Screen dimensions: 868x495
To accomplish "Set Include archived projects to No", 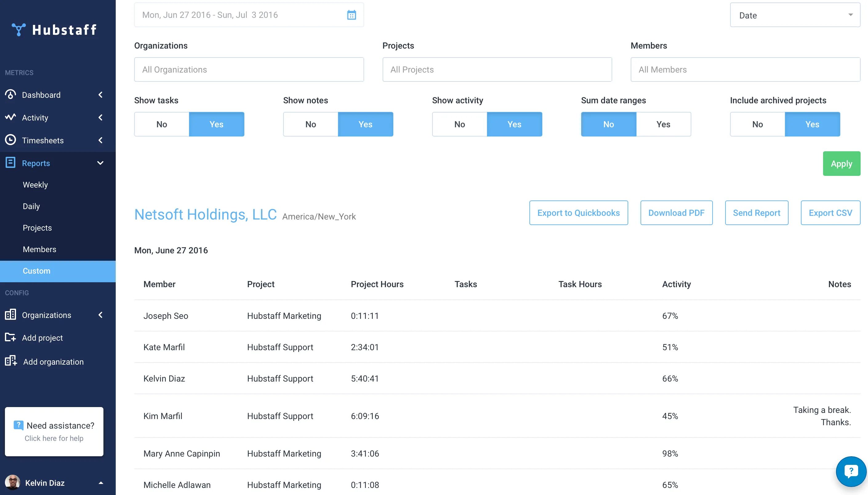I will pos(757,125).
